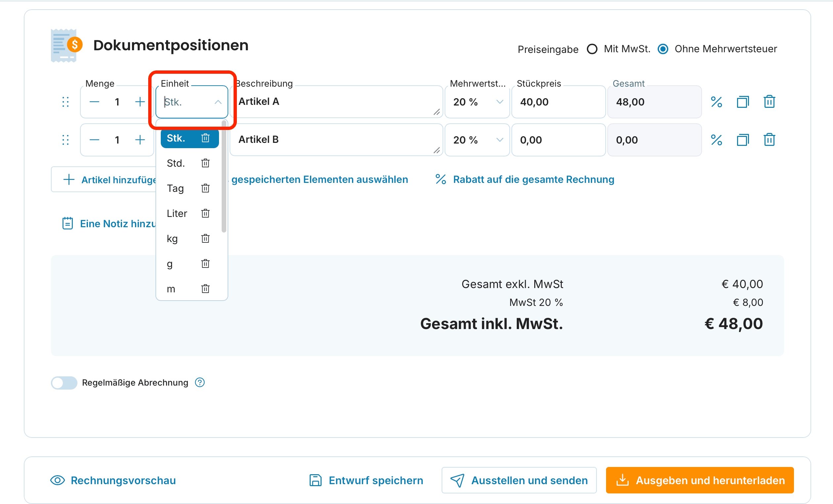Remove the Std. unit from list
Screen dimensions: 833x504
pos(205,163)
